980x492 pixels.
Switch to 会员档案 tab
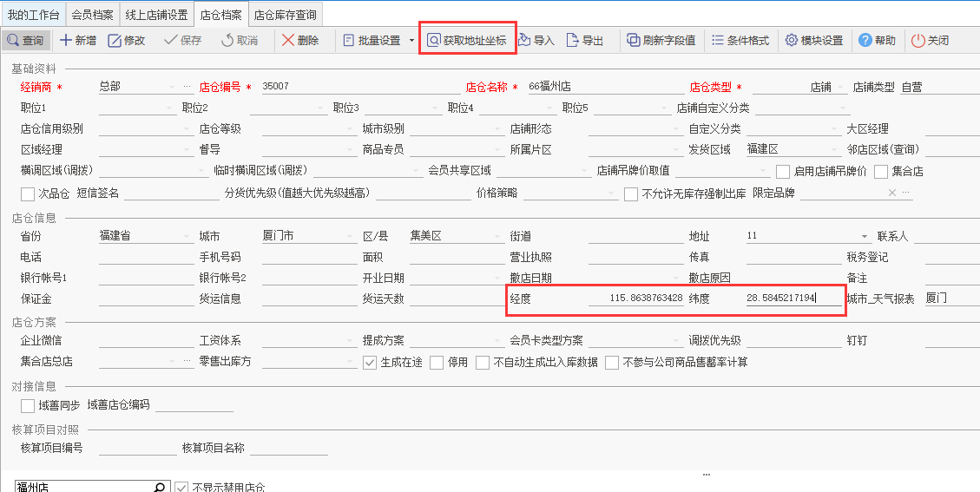[93, 15]
